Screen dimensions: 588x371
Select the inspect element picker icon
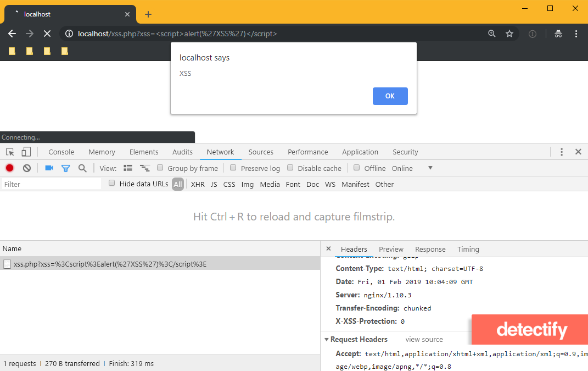point(9,151)
